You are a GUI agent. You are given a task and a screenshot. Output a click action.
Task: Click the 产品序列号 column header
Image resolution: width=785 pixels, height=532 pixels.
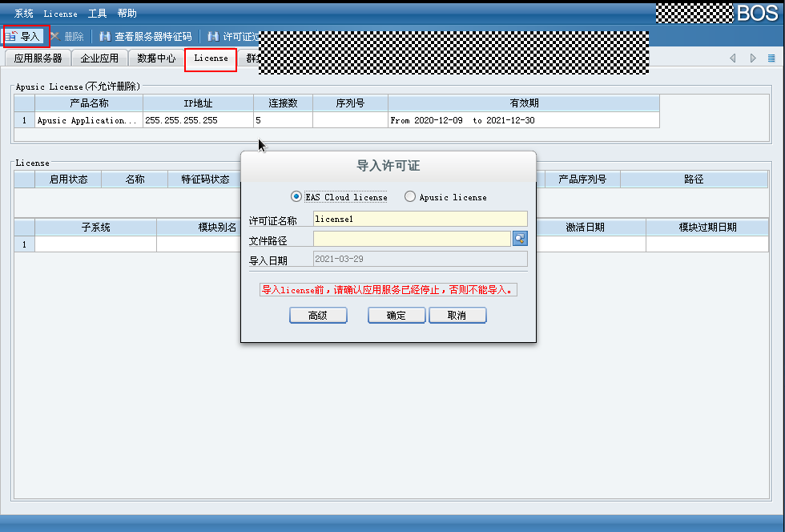point(583,179)
